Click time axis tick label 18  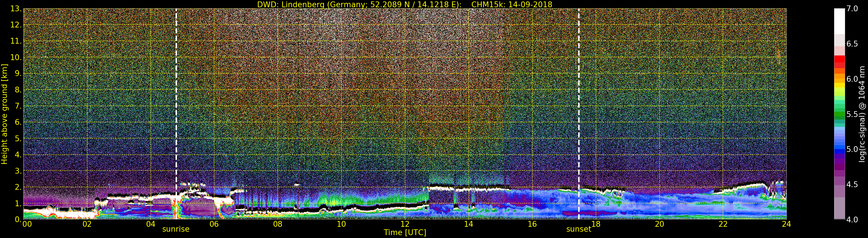[x=596, y=224]
